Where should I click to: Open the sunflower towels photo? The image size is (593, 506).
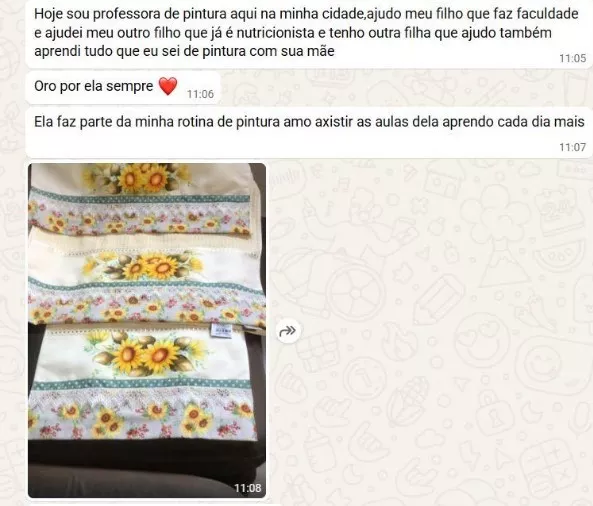tap(147, 330)
